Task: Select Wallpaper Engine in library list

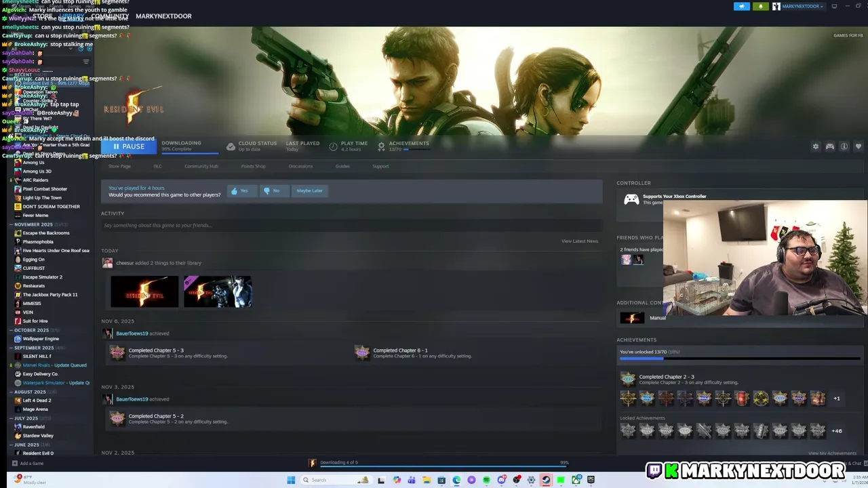Action: tap(41, 339)
